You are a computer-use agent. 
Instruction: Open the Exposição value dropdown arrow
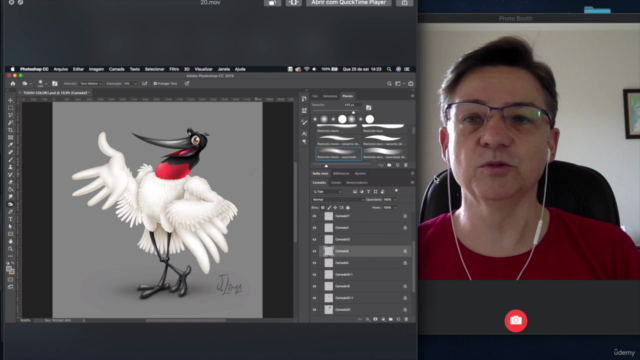135,83
